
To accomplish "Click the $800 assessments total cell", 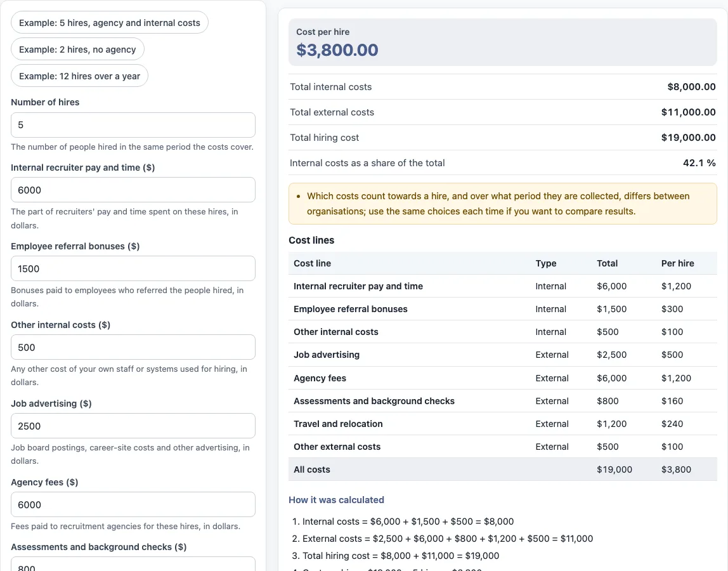I will 608,401.
